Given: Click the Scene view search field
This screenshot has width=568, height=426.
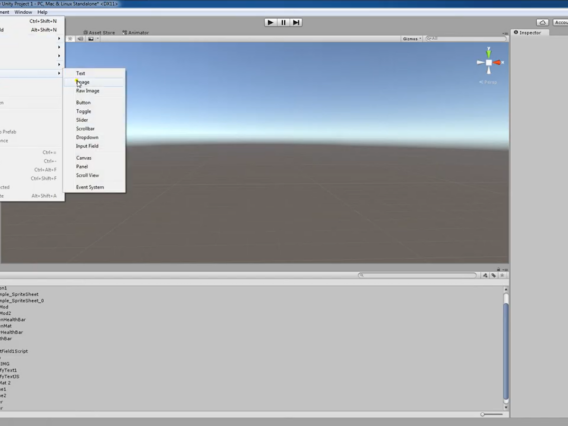Looking at the screenshot, I should pyautogui.click(x=466, y=38).
